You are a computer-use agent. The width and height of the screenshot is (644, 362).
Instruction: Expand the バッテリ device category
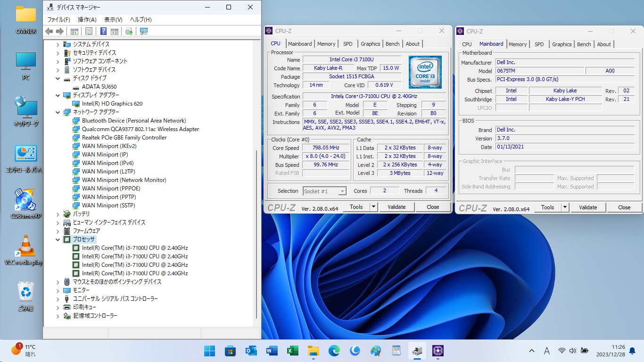pos(58,214)
